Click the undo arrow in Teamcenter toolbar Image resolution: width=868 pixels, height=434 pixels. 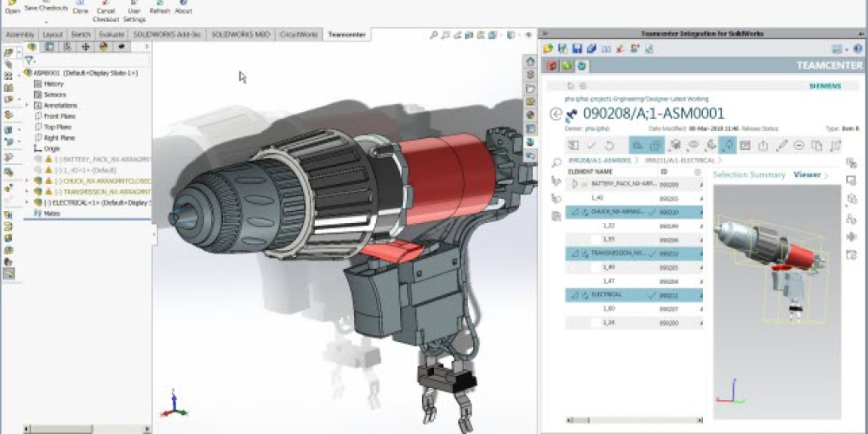(x=609, y=146)
